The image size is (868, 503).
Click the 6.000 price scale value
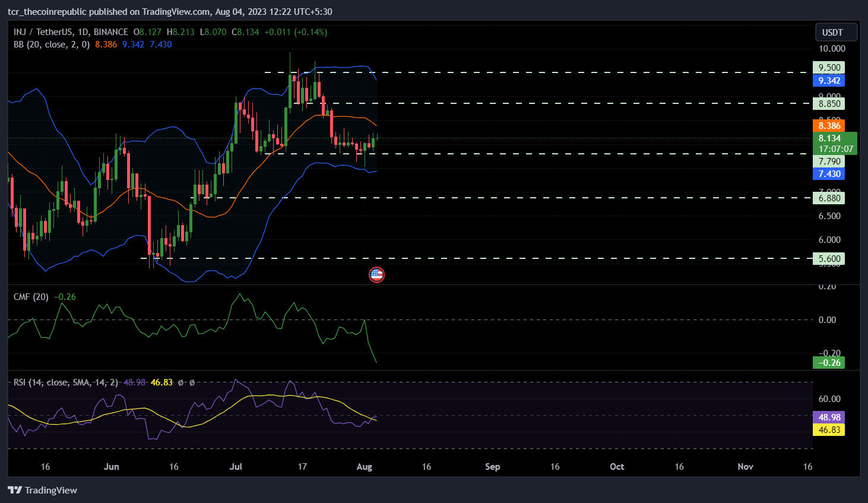click(x=829, y=240)
